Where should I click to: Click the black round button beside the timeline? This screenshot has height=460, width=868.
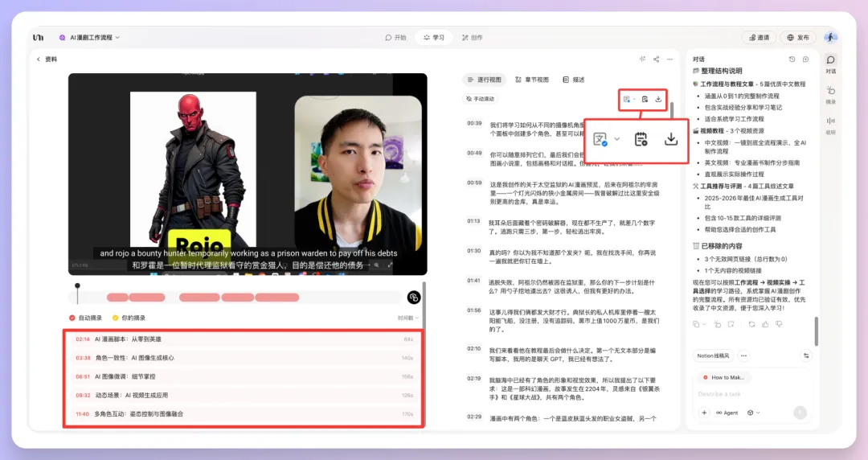[414, 298]
